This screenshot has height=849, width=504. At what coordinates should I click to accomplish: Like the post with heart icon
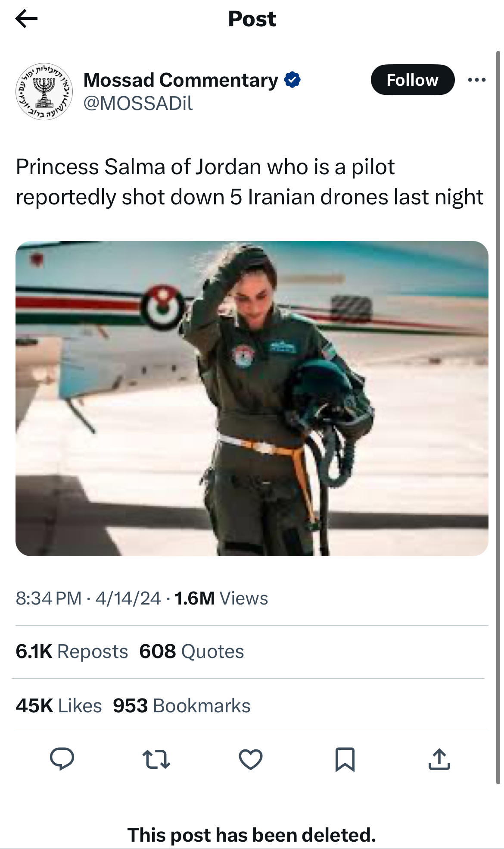[x=251, y=759]
